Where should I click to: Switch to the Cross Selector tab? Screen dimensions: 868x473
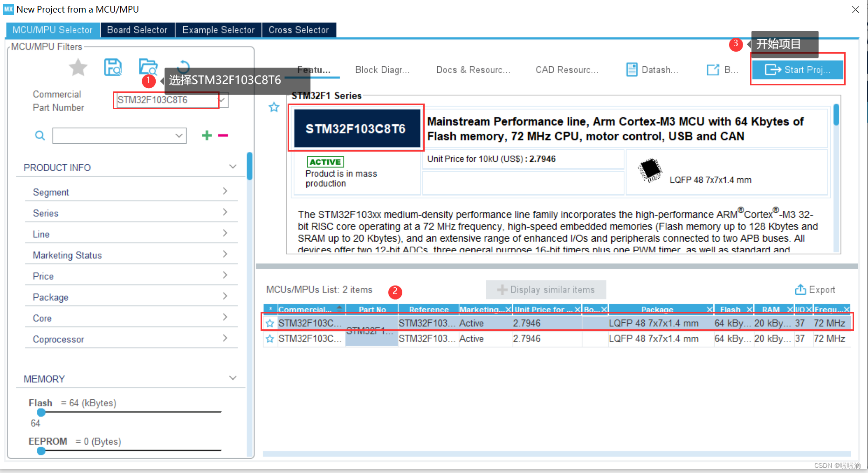tap(299, 30)
